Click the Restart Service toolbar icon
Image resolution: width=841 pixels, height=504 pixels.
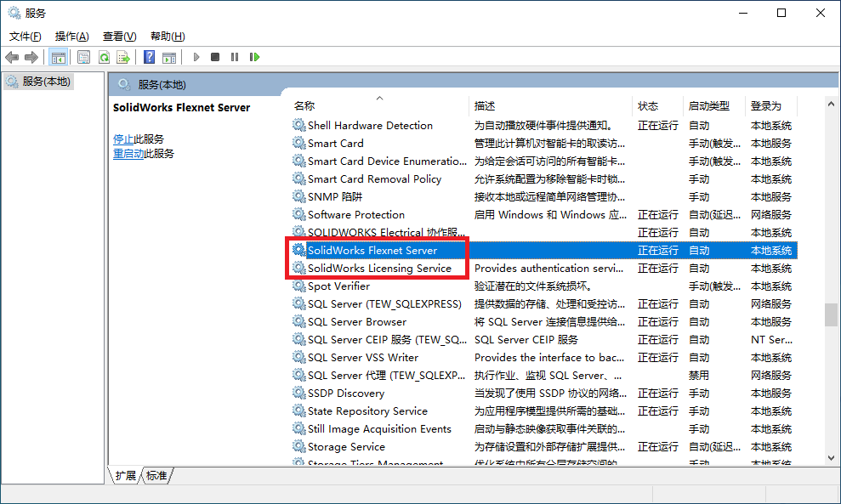[x=254, y=57]
